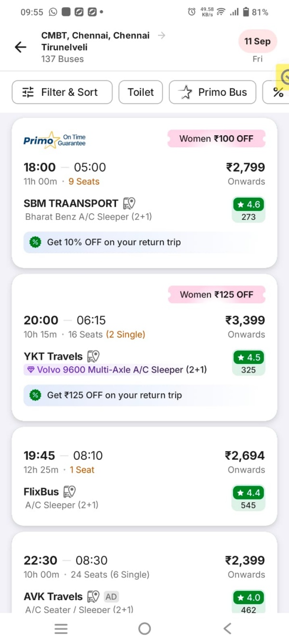Toggle the Toilet filter chip
Image resolution: width=289 pixels, height=644 pixels.
pos(141,92)
